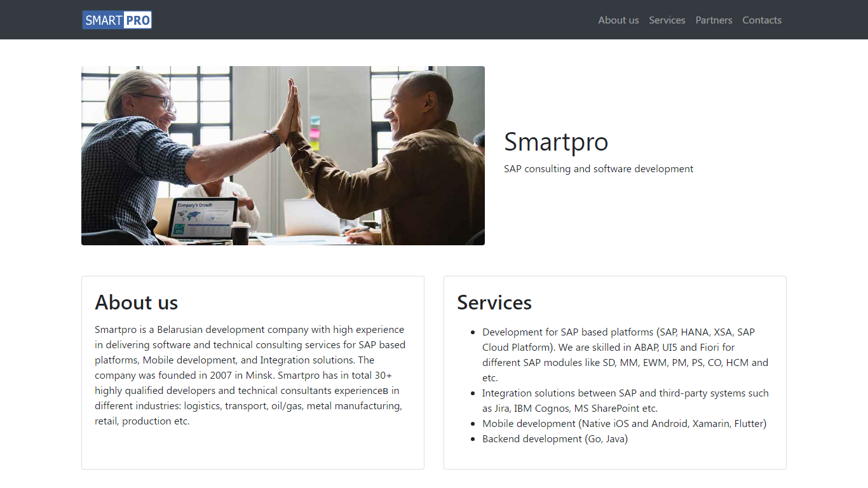The width and height of the screenshot is (868, 488).
Task: Click the 'Backend development (Go, Java)' bullet
Action: [x=555, y=439]
